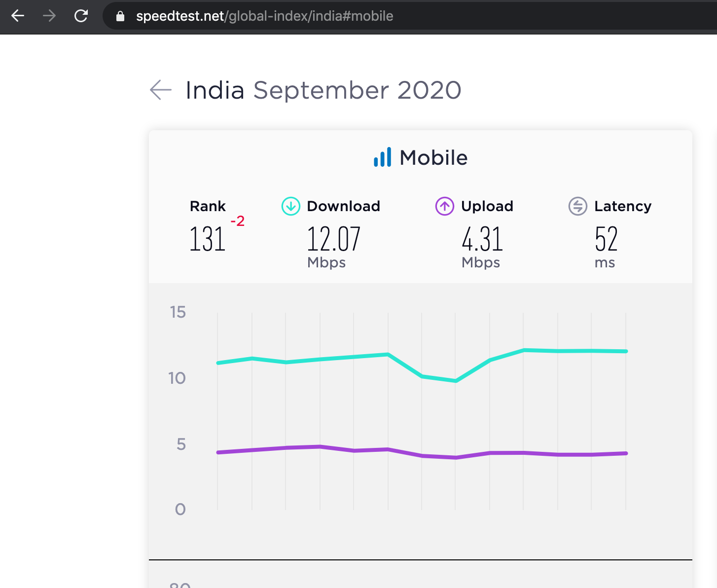This screenshot has height=588, width=717.
Task: Click the 4.31 Mbps upload value
Action: 482,239
